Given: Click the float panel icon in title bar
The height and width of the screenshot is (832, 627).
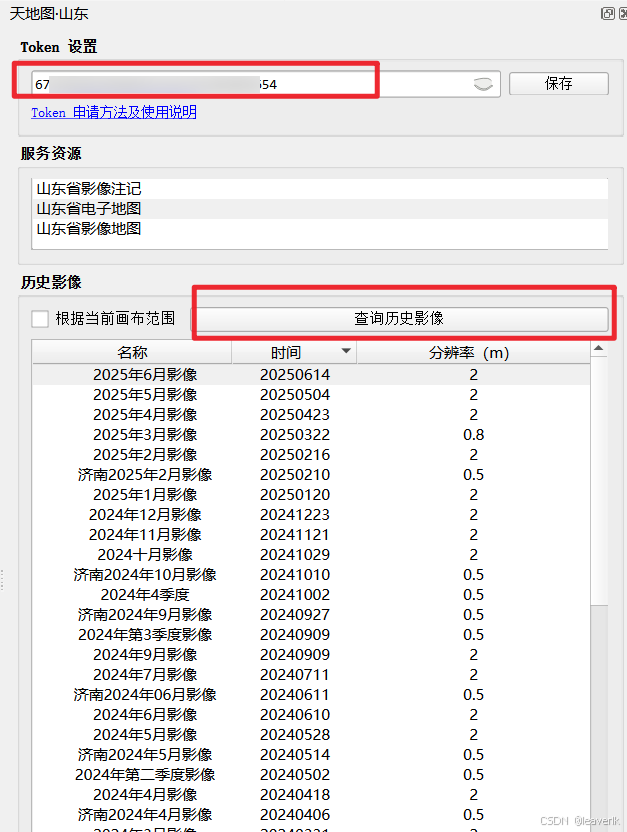Looking at the screenshot, I should [x=607, y=13].
